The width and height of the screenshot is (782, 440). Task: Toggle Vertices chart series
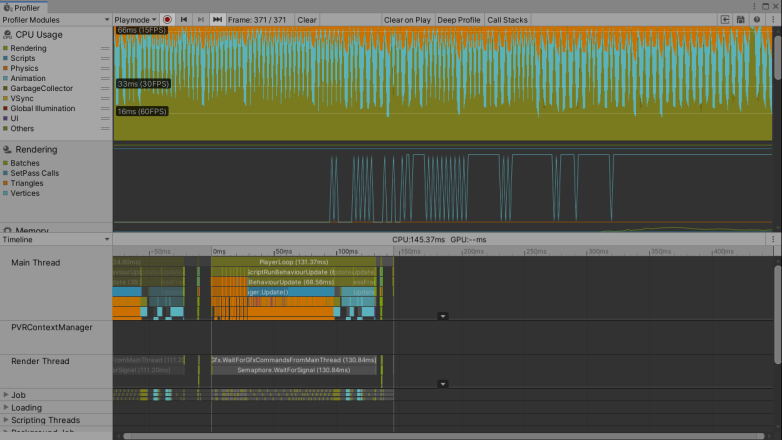click(5, 193)
